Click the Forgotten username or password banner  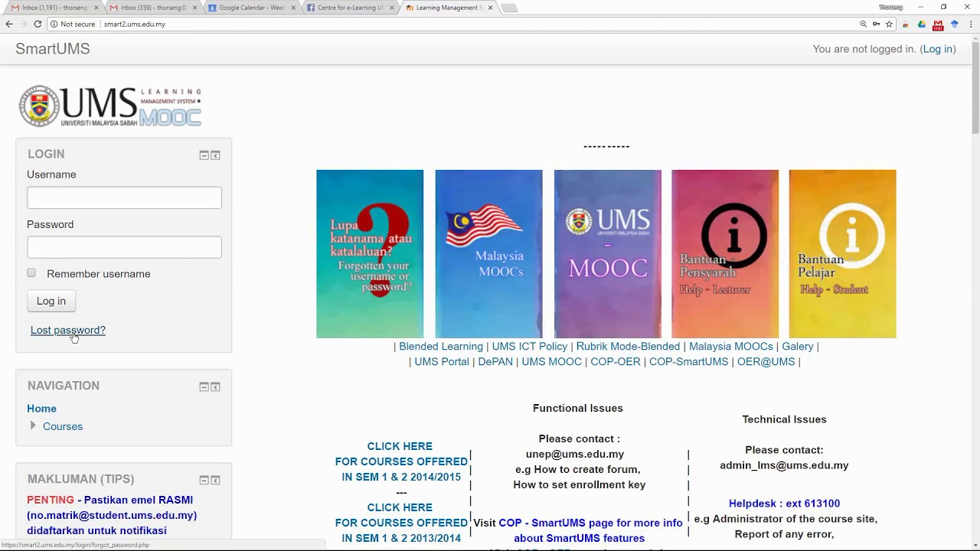(x=370, y=254)
